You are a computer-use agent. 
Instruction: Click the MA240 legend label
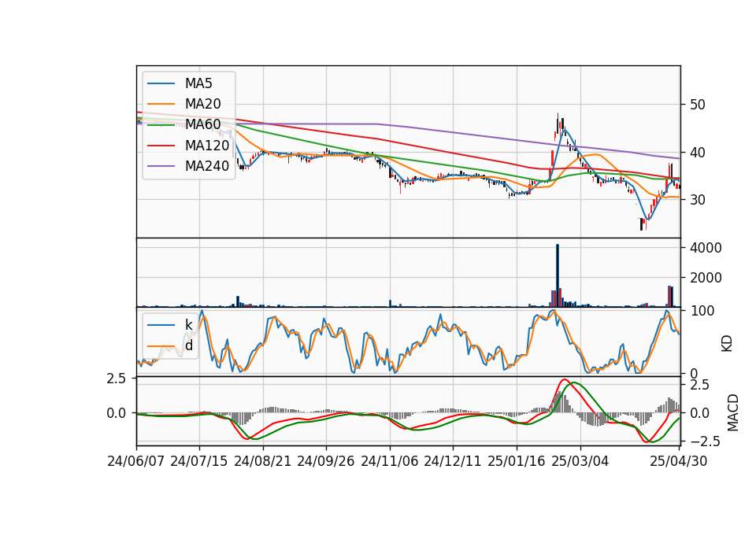tap(207, 166)
